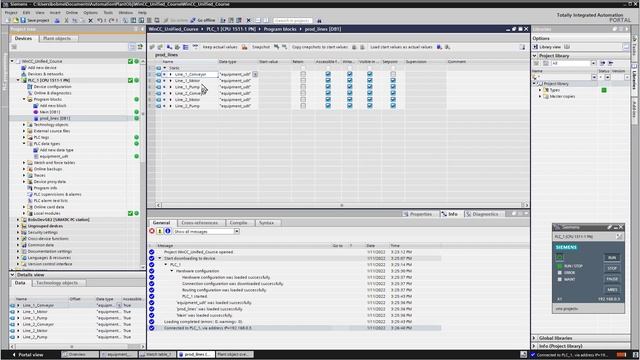Click the prod_lines [DB1] block icon
This screenshot has width=640, height=360.
click(36, 118)
